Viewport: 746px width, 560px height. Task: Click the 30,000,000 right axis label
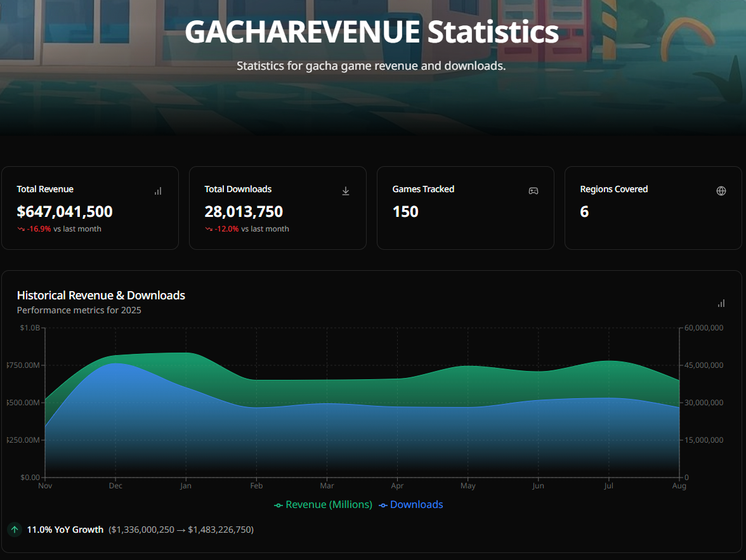[703, 403]
